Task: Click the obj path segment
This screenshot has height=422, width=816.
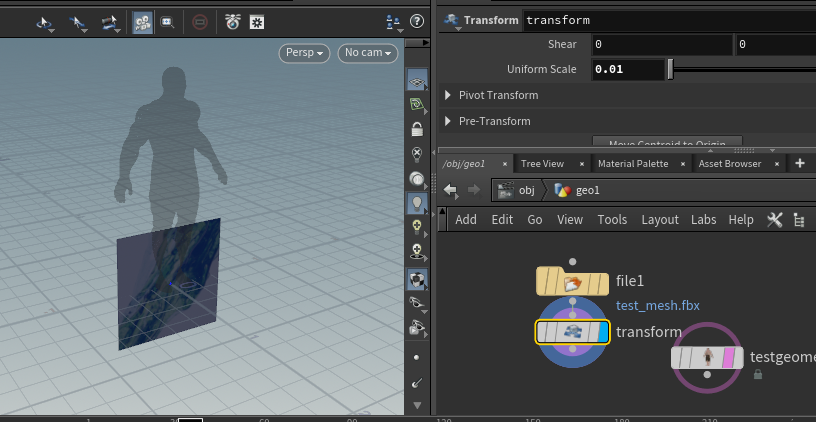Action: click(517, 190)
